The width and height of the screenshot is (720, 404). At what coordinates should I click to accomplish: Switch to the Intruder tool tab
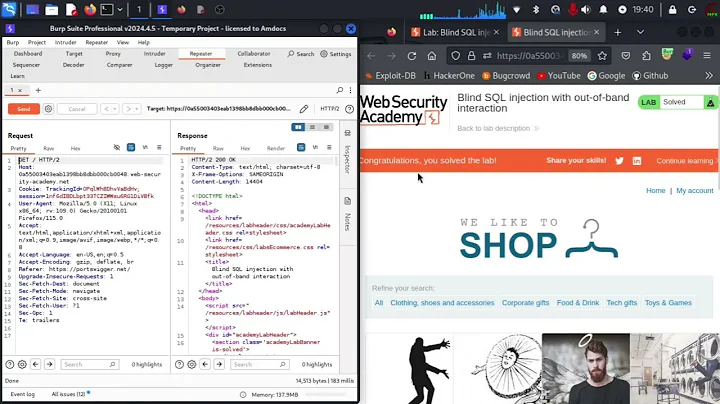point(154,54)
